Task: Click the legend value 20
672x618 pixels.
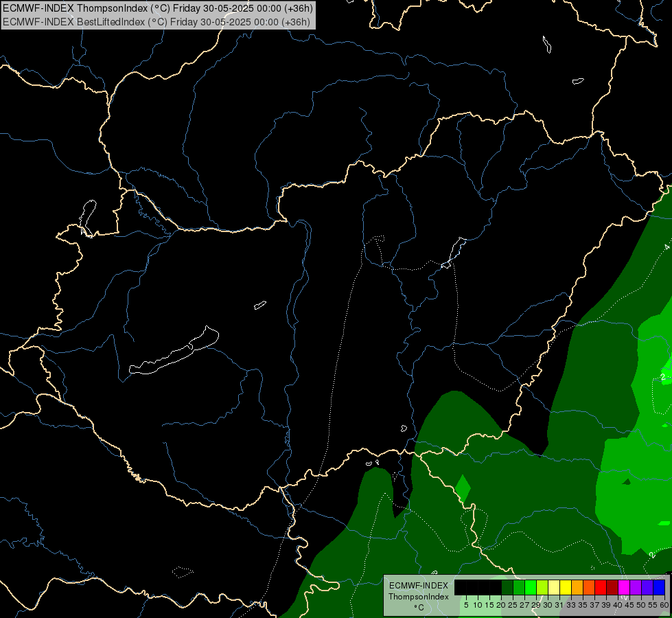Action: pos(501,605)
